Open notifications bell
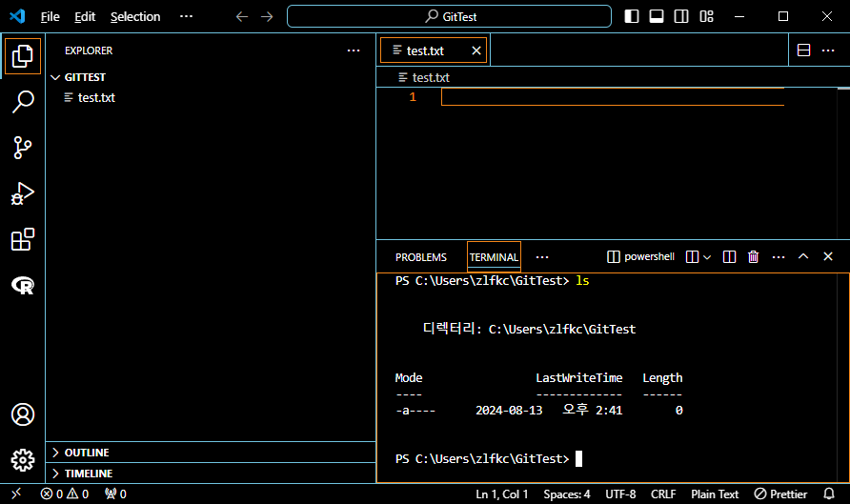This screenshot has height=504, width=850. coord(829,494)
